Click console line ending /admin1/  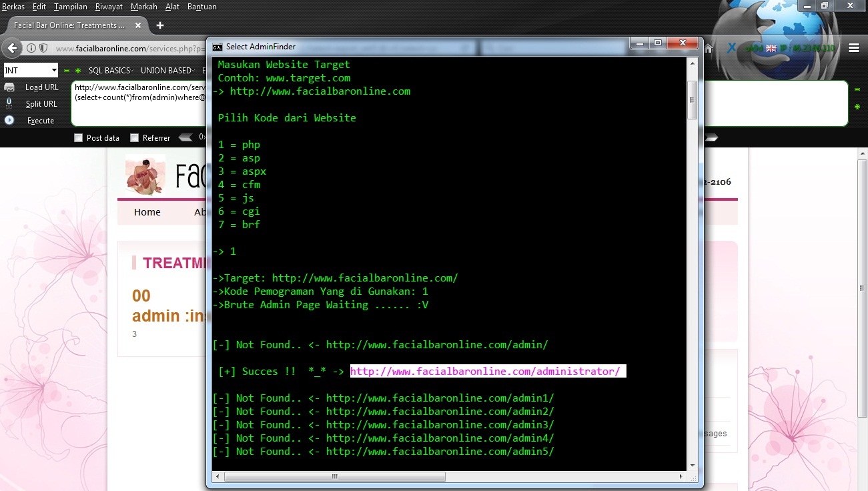tap(383, 398)
